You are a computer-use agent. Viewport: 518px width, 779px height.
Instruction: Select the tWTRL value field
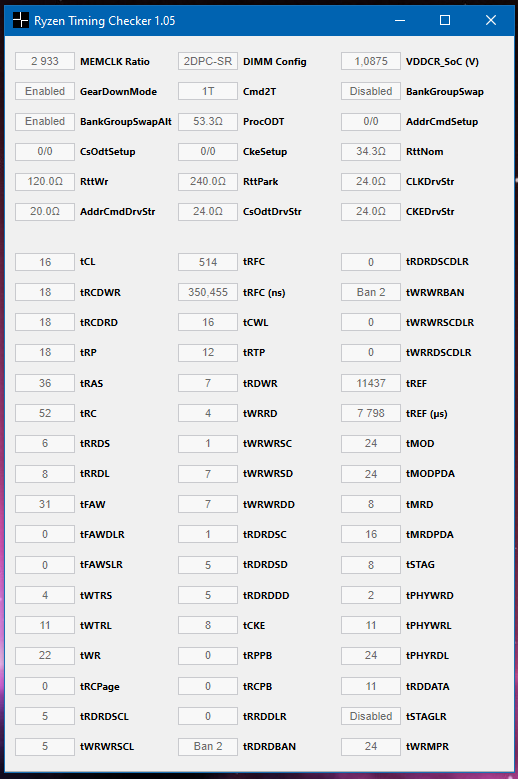coord(45,625)
